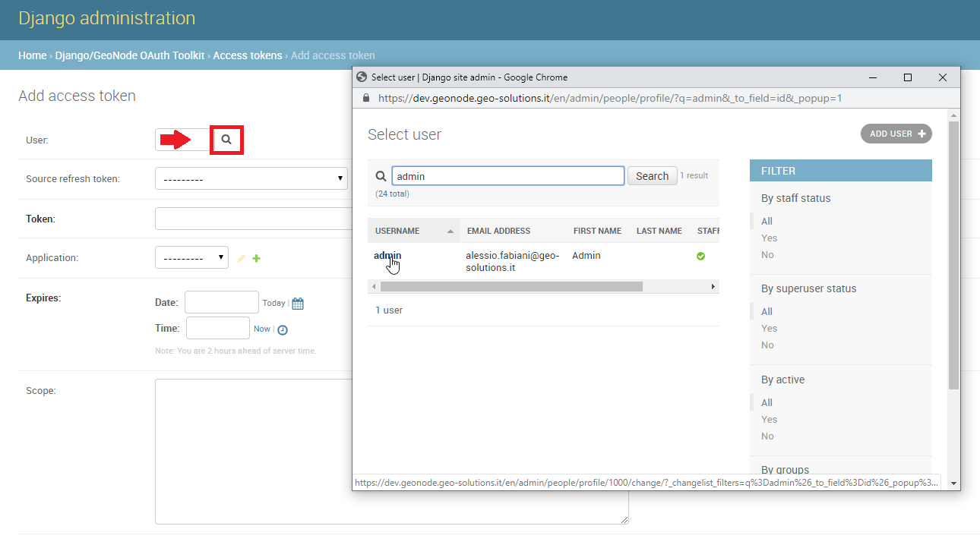The width and height of the screenshot is (980, 545).
Task: Click the Django administration site title
Action: click(x=107, y=18)
